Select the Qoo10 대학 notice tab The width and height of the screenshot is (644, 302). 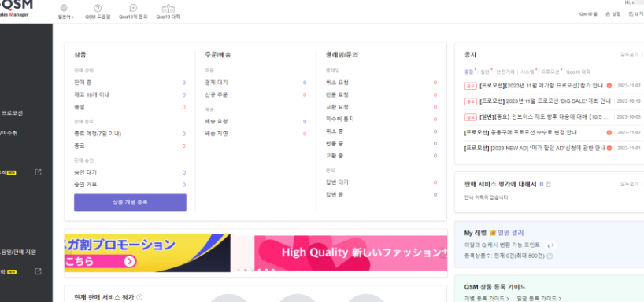click(x=579, y=72)
